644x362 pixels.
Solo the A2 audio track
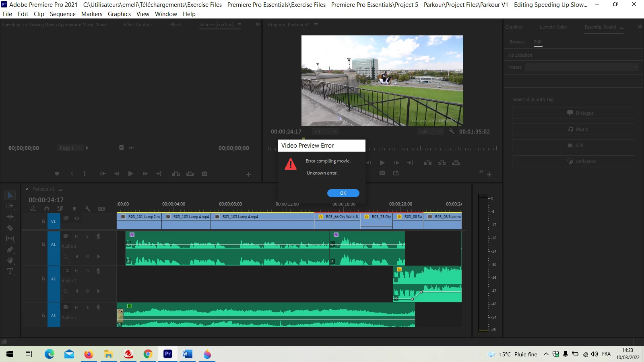(x=87, y=271)
